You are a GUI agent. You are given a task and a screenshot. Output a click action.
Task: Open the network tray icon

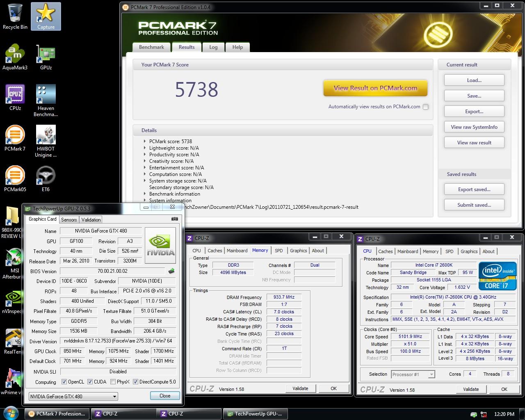484,414
